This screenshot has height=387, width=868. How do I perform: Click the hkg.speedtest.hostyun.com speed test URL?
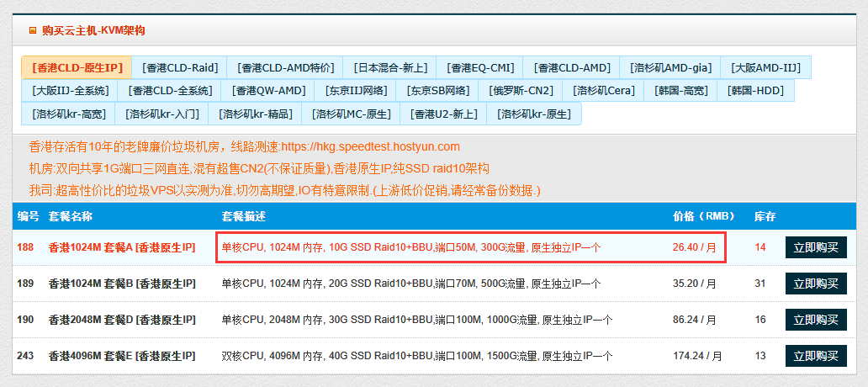tap(371, 146)
